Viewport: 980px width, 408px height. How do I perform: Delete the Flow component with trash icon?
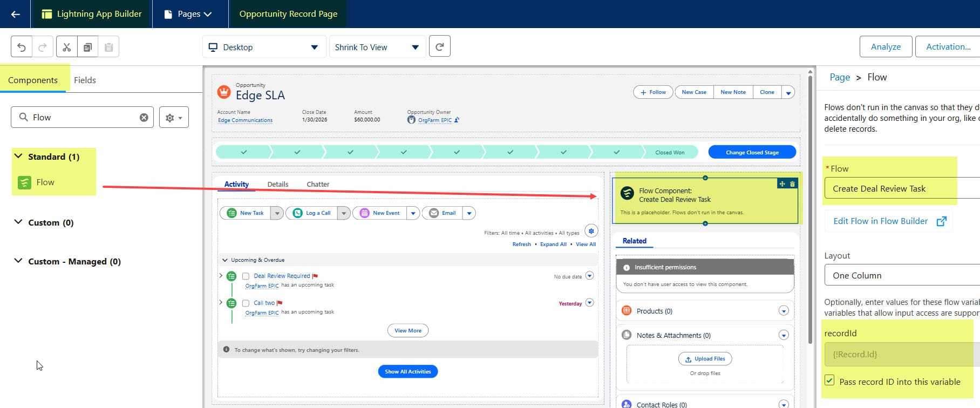pos(792,184)
